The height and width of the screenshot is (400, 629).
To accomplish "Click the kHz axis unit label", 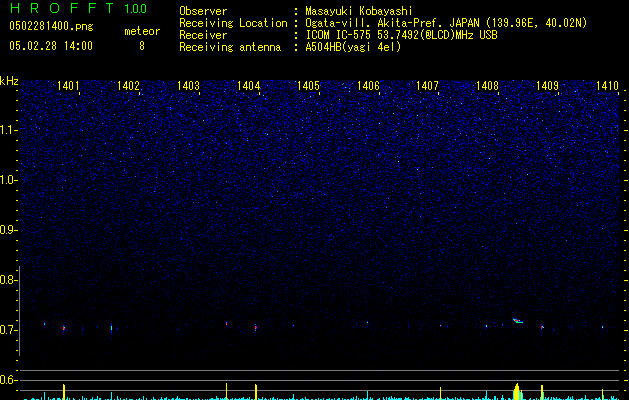I will (x=9, y=81).
